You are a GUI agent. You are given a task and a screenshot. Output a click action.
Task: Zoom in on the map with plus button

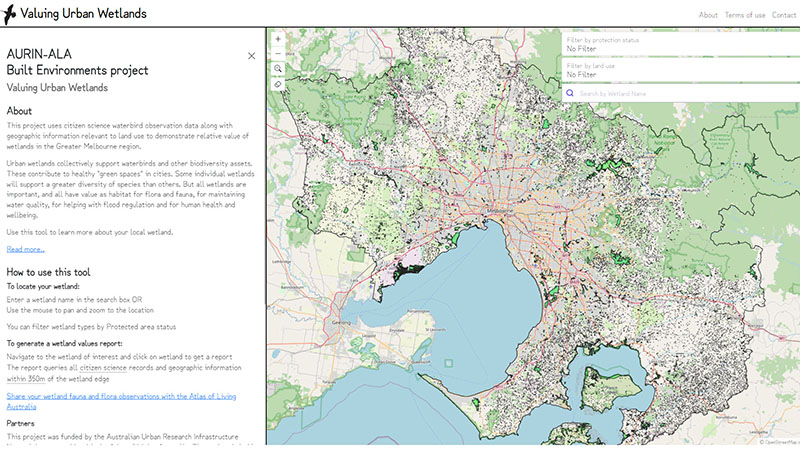pyautogui.click(x=278, y=39)
